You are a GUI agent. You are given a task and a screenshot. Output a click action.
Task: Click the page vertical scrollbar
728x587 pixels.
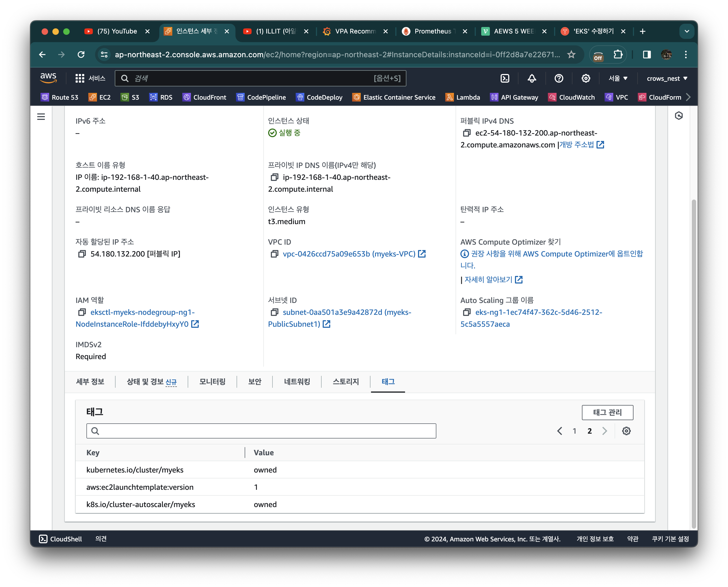coord(693,363)
